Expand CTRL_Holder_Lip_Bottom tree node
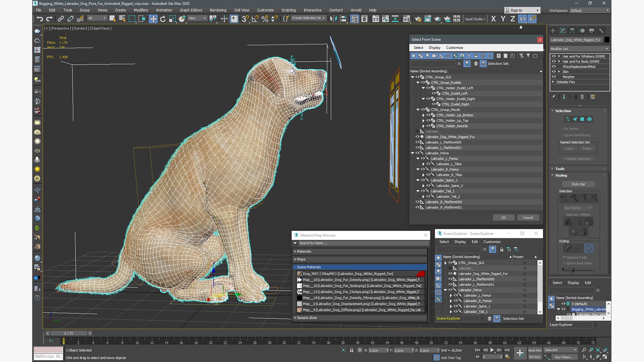Viewport: 644px width, 362px height. [424, 115]
